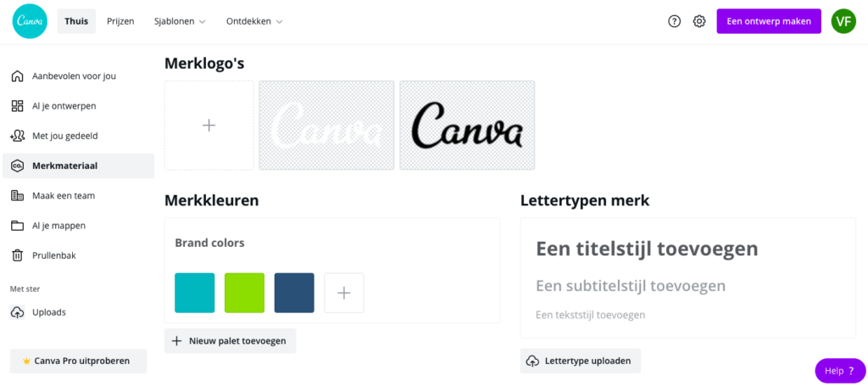The width and height of the screenshot is (868, 387).
Task: Select the Prijzen menu item
Action: (x=120, y=21)
